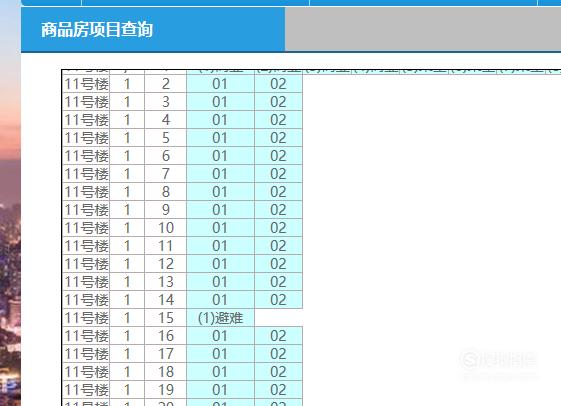Click room 02 on floor 17
This screenshot has height=406, width=561.
[x=278, y=354]
